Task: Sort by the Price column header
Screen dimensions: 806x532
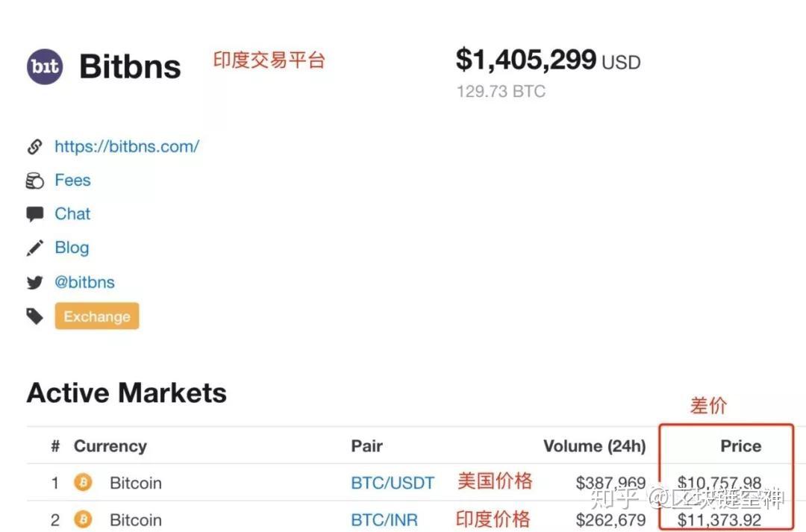Action: tap(741, 446)
